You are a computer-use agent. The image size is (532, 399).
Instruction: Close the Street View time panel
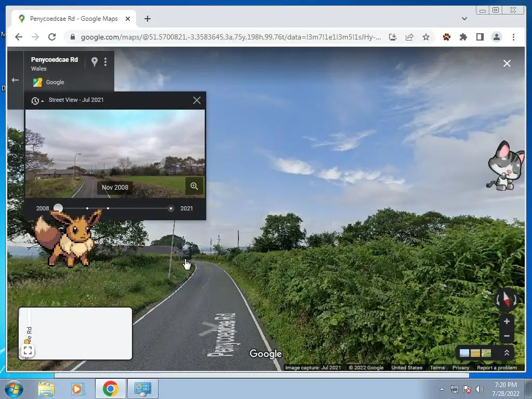[197, 100]
